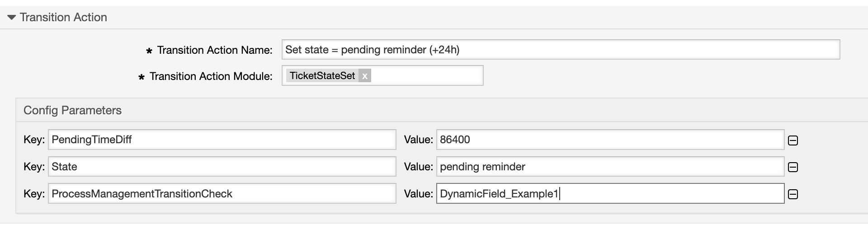Select the TicketStateSet module tag
Image resolution: width=868 pixels, height=234 pixels.
pos(322,76)
